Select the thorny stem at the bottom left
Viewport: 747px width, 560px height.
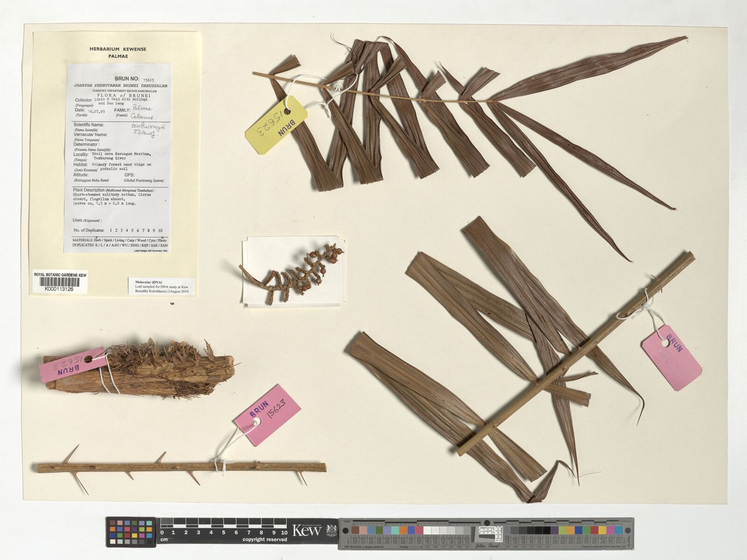181,467
